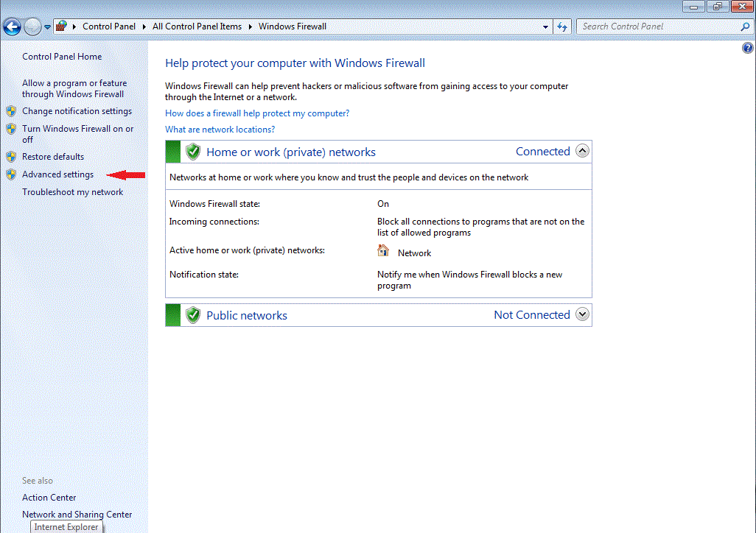Image resolution: width=756 pixels, height=533 pixels.
Task: Select All Control Panel Items breadcrumb
Action: [197, 27]
